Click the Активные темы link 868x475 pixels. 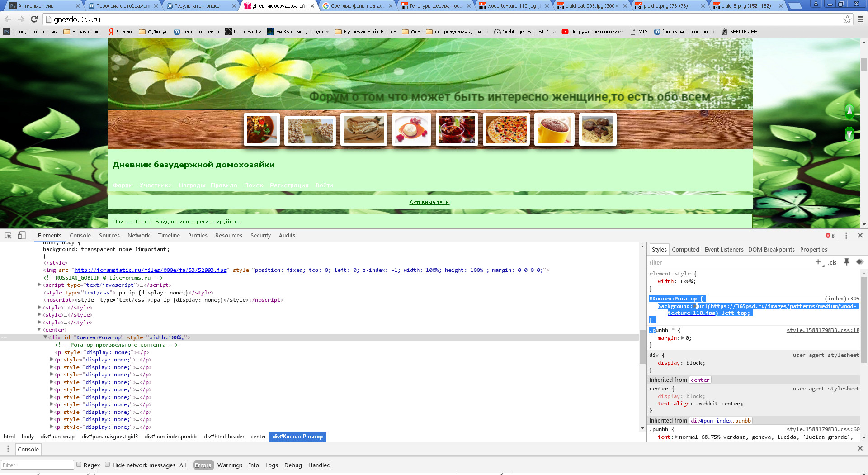point(429,202)
